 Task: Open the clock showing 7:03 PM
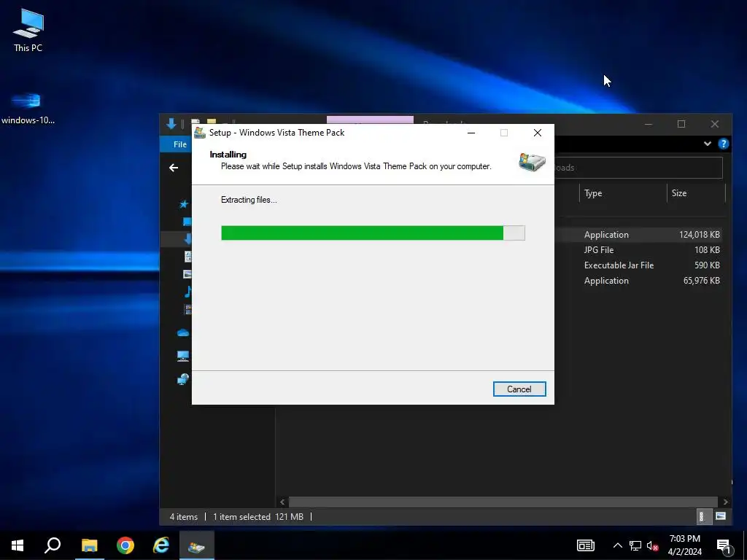pyautogui.click(x=684, y=545)
